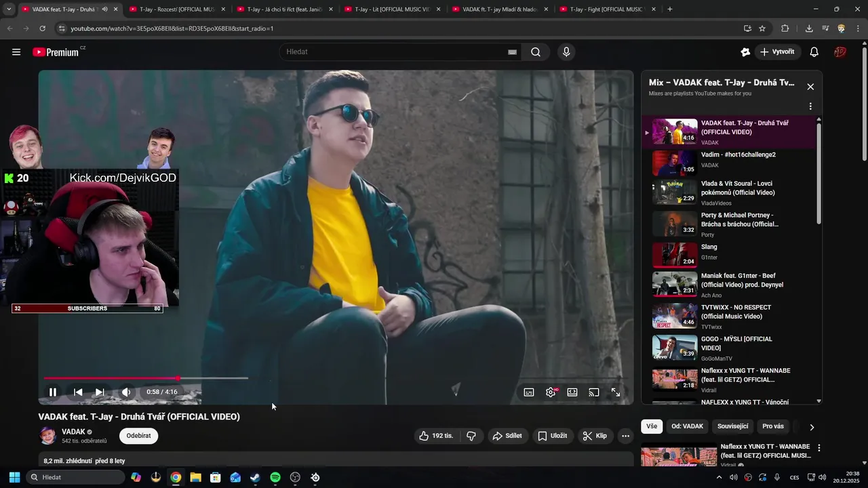Screen dimensions: 868x488
Task: Open Vytvořit create menu
Action: (778, 52)
